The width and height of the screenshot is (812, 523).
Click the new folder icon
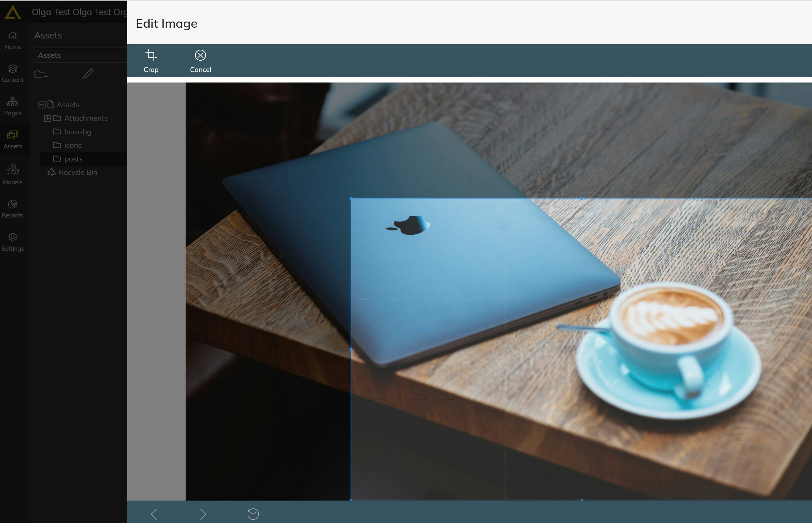pos(41,74)
